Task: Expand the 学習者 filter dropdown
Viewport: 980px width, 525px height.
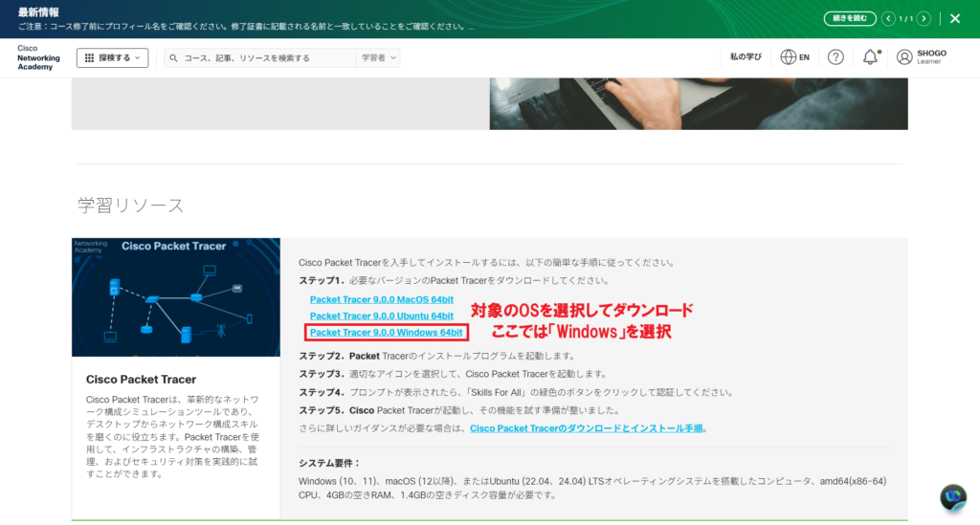Action: (378, 58)
